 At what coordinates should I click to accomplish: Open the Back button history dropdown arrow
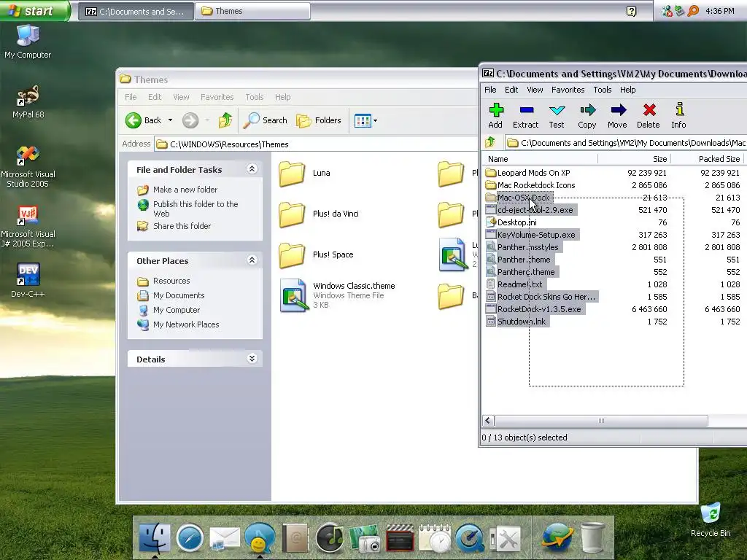(x=170, y=120)
